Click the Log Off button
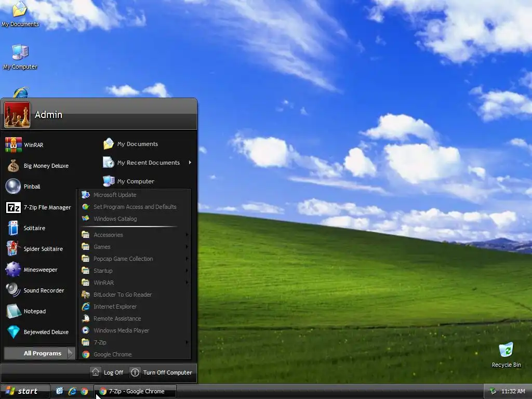Screen dimensions: 532x399 [x=107, y=372]
